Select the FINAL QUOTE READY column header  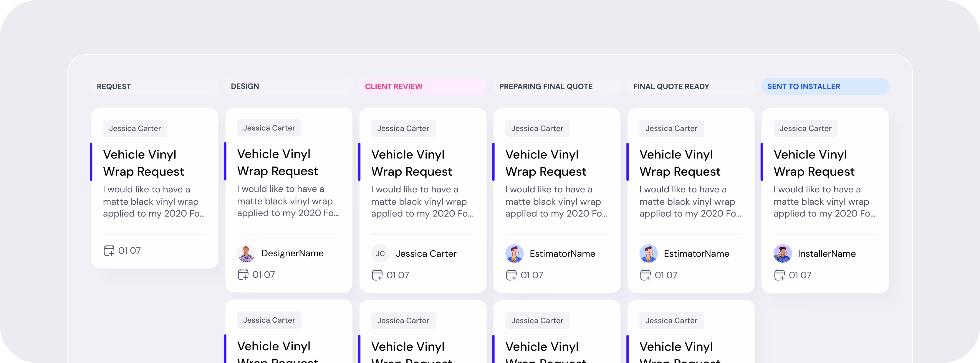[671, 86]
